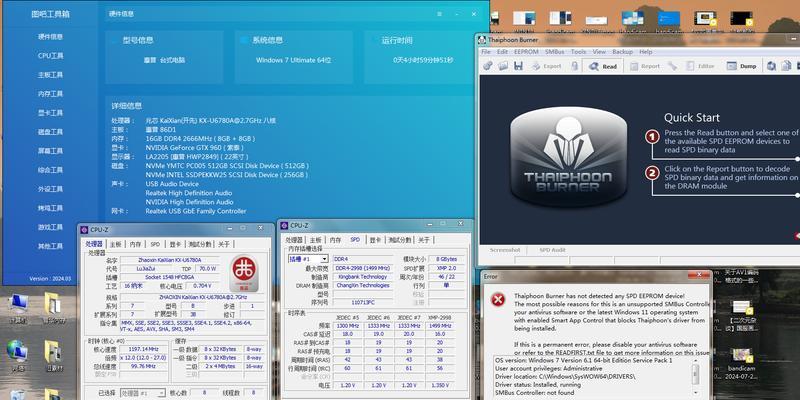Open the bandicam desktop file icon

click(739, 362)
